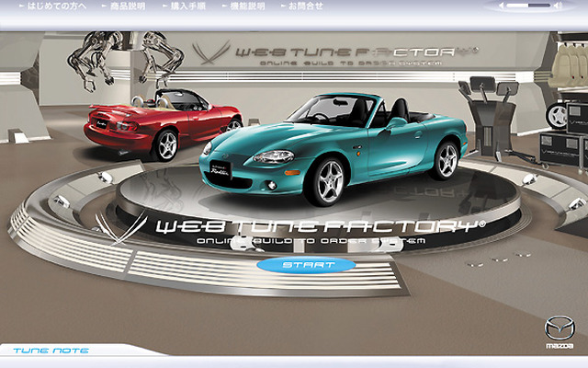Select the teal Roadster on the turntable

tap(333, 148)
